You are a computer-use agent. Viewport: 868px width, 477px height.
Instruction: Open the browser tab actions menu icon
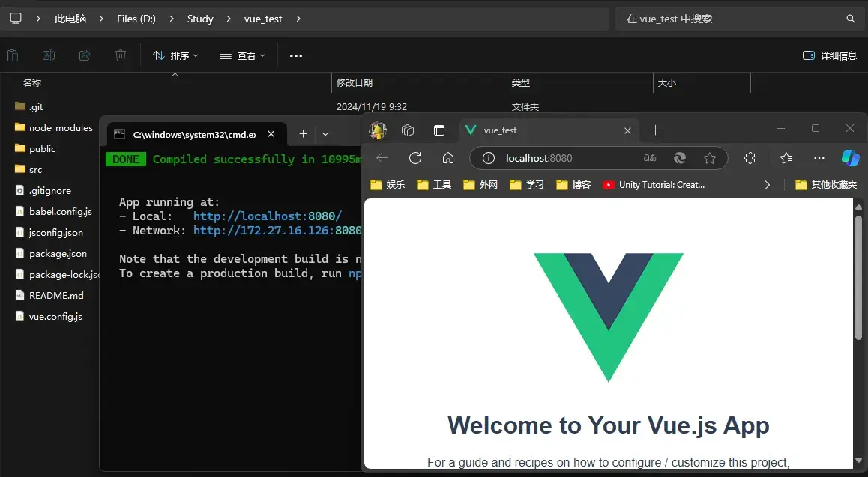pos(439,130)
